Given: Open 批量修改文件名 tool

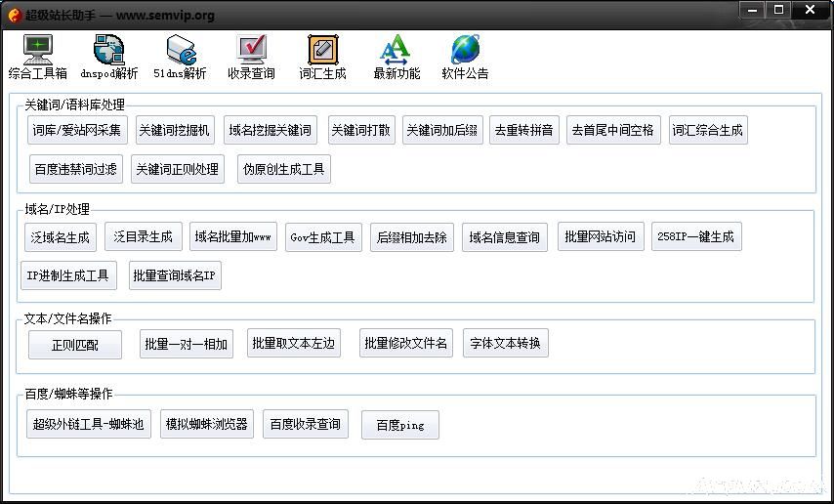Looking at the screenshot, I should tap(406, 343).
